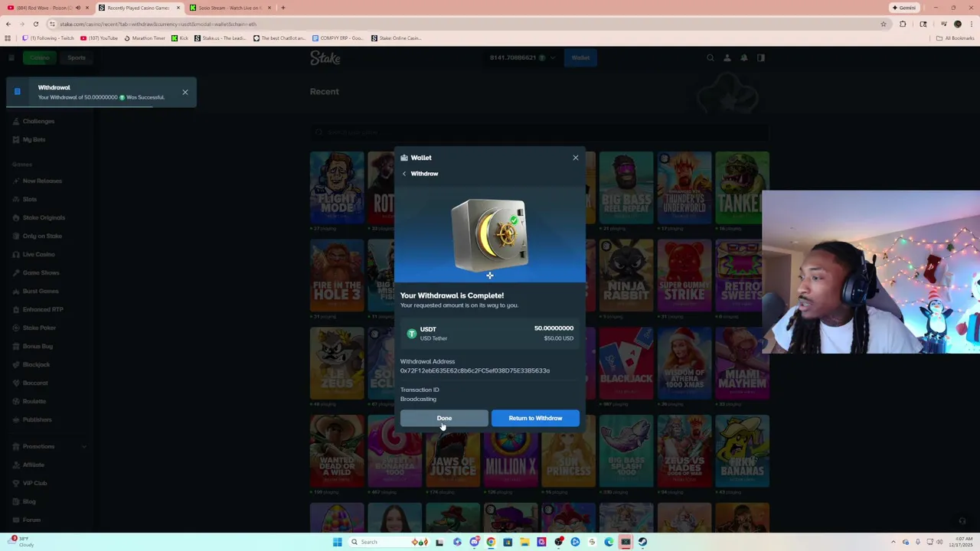Switch to the Casino section
This screenshot has height=551, width=980.
(40, 57)
